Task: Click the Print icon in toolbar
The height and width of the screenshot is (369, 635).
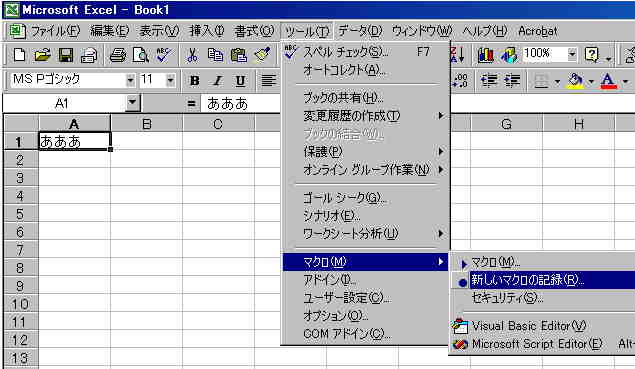Action: pyautogui.click(x=118, y=55)
